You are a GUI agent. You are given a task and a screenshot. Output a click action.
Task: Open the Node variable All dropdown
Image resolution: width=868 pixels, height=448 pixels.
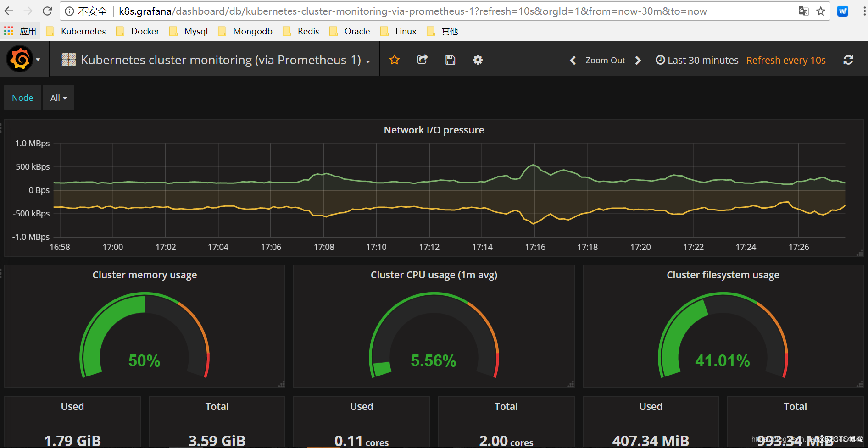pos(58,98)
